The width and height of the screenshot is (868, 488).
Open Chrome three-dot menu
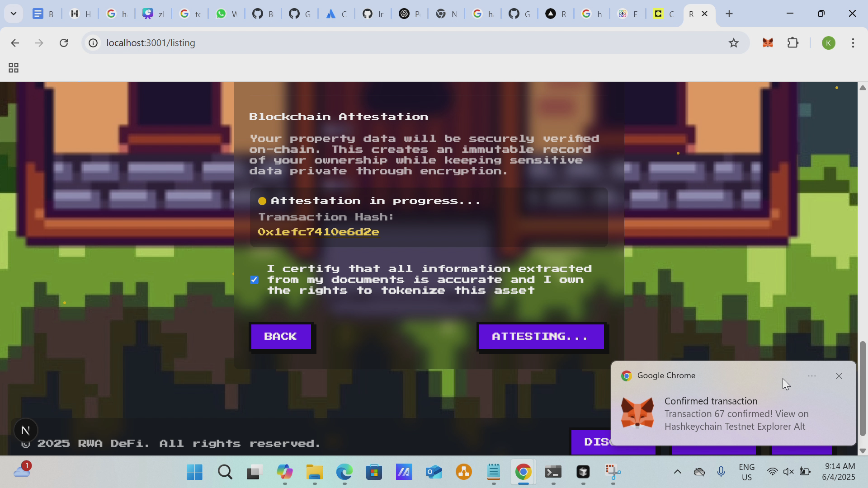(x=853, y=43)
